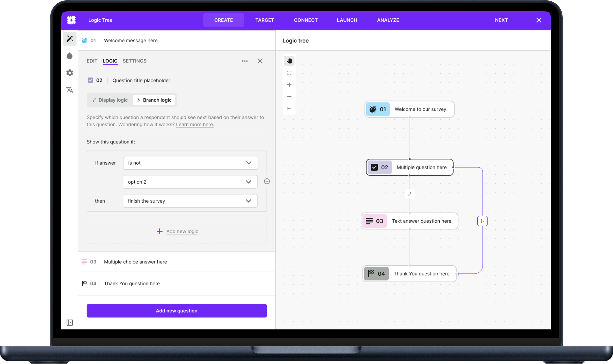Click the gear settings icon in sidebar

70,73
